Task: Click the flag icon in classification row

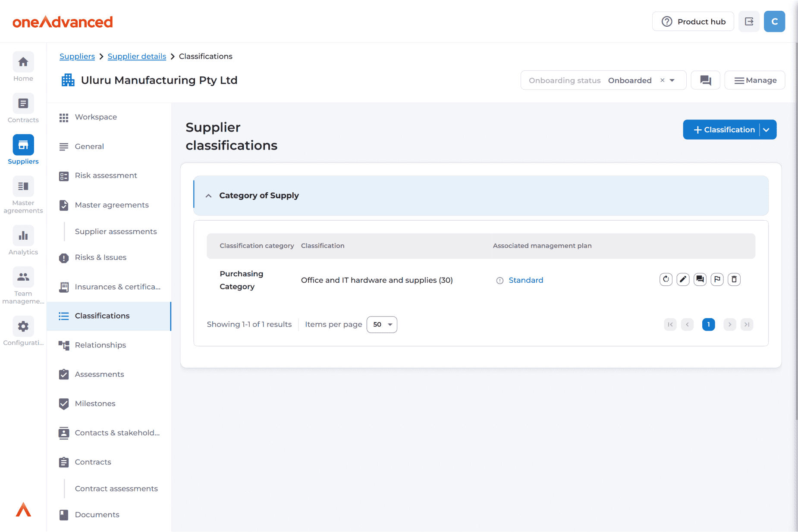Action: 717,279
